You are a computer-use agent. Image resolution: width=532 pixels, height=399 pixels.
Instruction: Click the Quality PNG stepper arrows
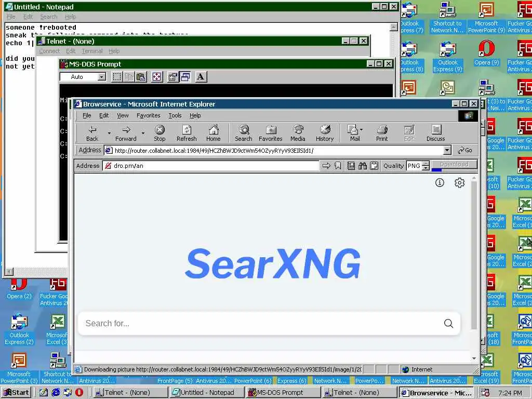pos(426,166)
